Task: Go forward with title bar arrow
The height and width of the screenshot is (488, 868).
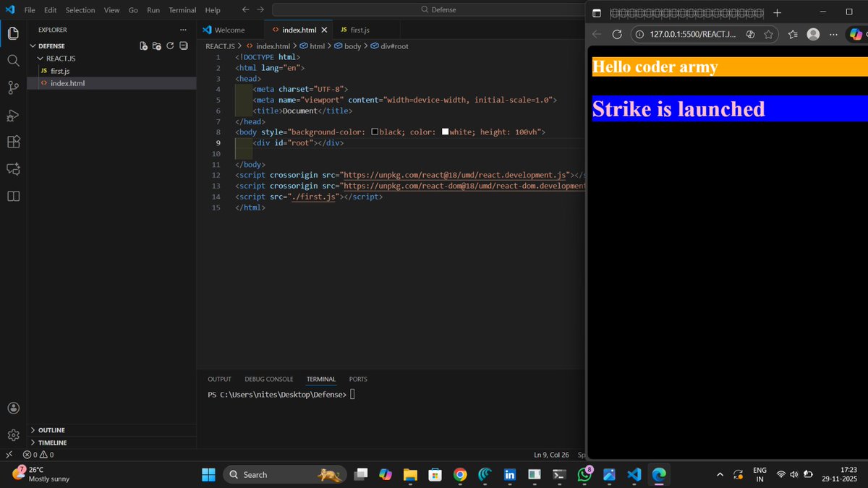Action: coord(260,10)
